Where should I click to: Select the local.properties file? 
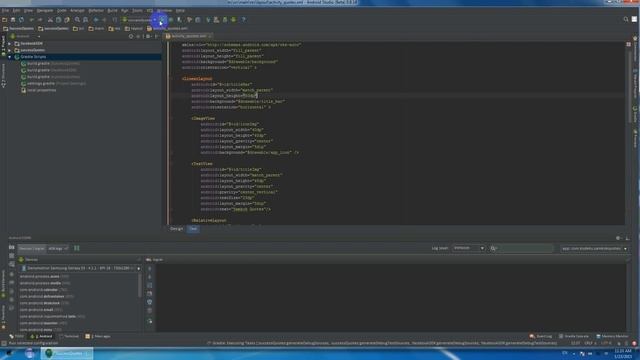(x=38, y=90)
